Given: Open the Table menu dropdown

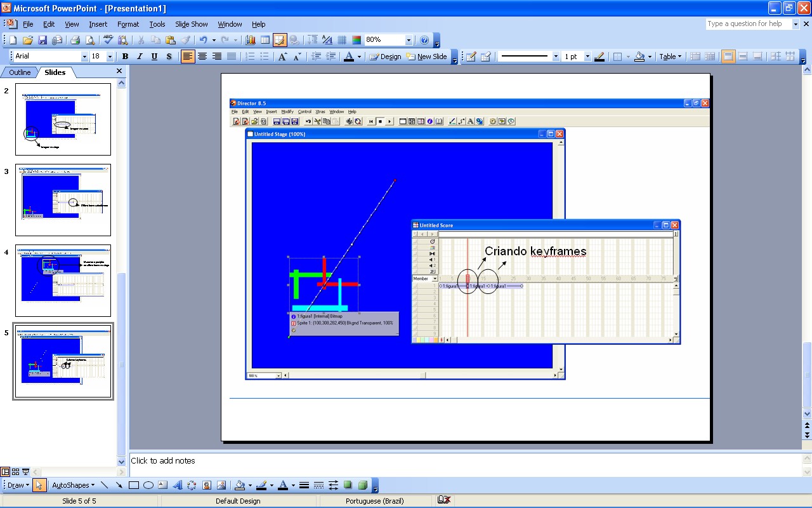Looking at the screenshot, I should 670,57.
